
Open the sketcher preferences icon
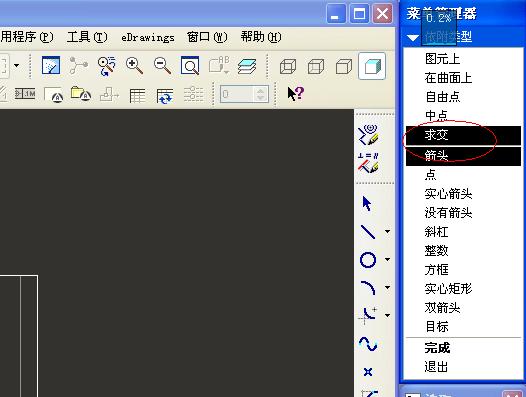tap(368, 135)
